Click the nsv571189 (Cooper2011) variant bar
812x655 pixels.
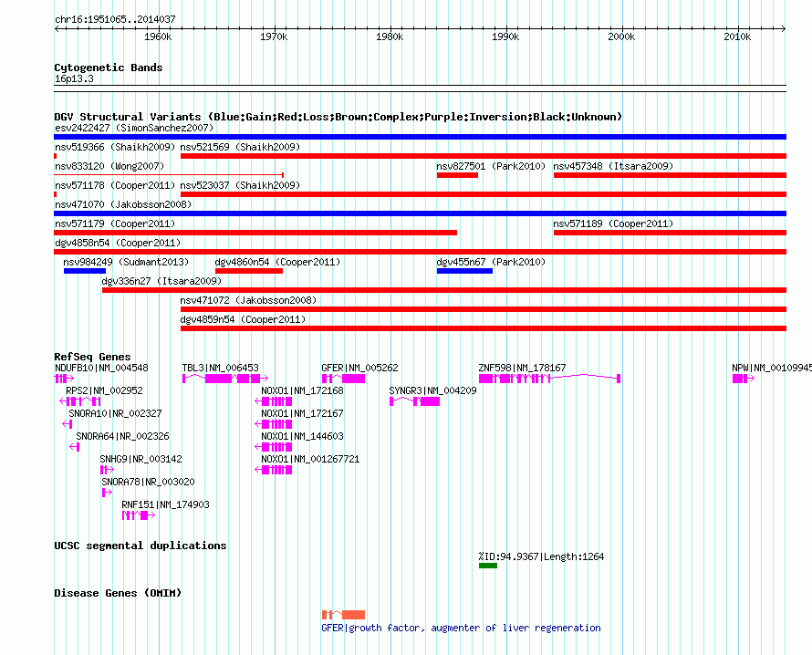(670, 233)
